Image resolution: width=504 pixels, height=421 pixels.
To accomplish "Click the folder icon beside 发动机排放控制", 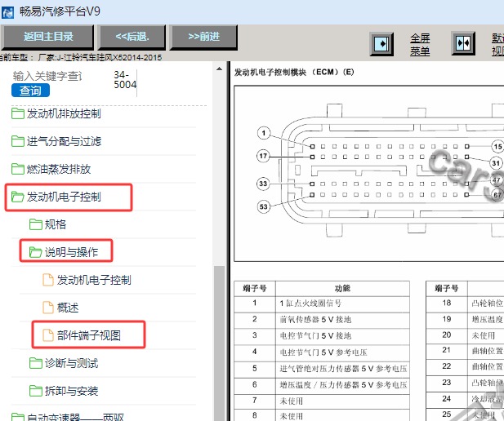I will coord(18,113).
